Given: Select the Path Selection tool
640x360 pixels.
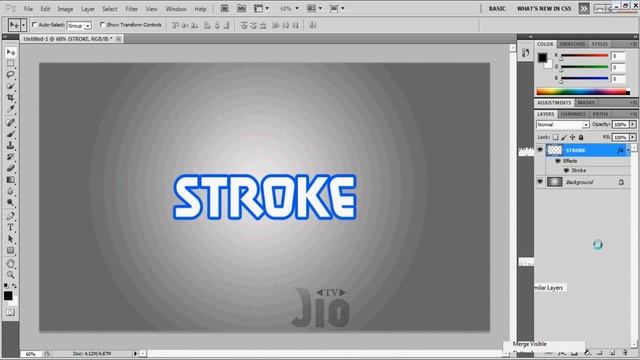Looking at the screenshot, I should [x=11, y=239].
